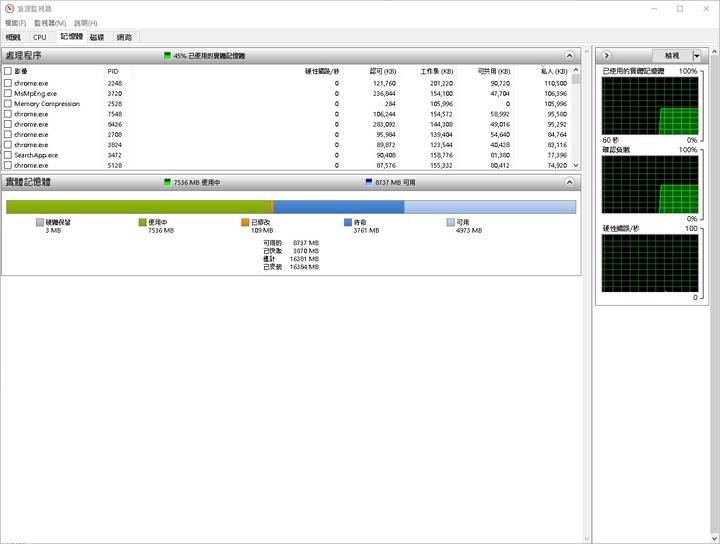Hide the graphs pane with the arrow button

607,56
